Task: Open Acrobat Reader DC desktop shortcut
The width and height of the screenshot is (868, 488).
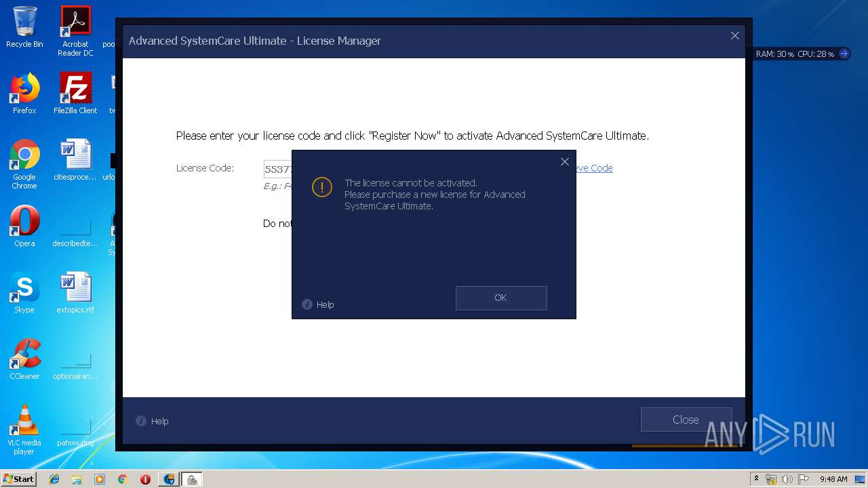Action: point(75,31)
